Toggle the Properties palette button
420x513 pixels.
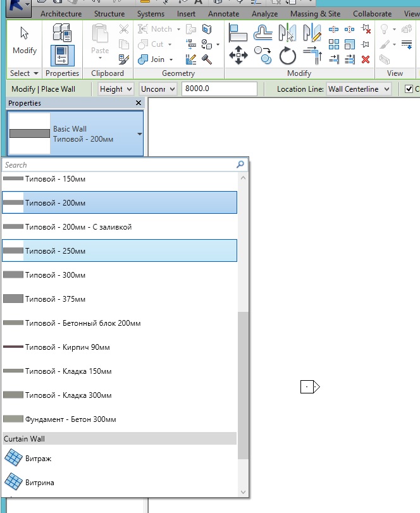(62, 56)
